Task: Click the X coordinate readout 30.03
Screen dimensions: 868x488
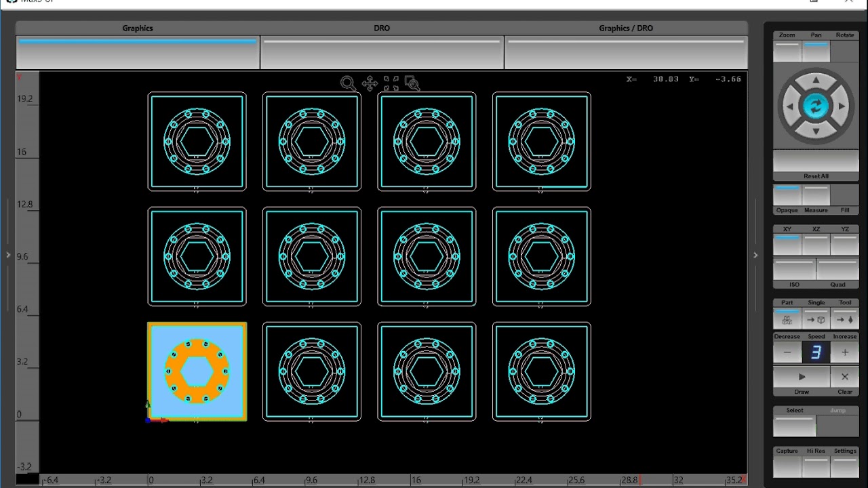Action: [x=666, y=79]
